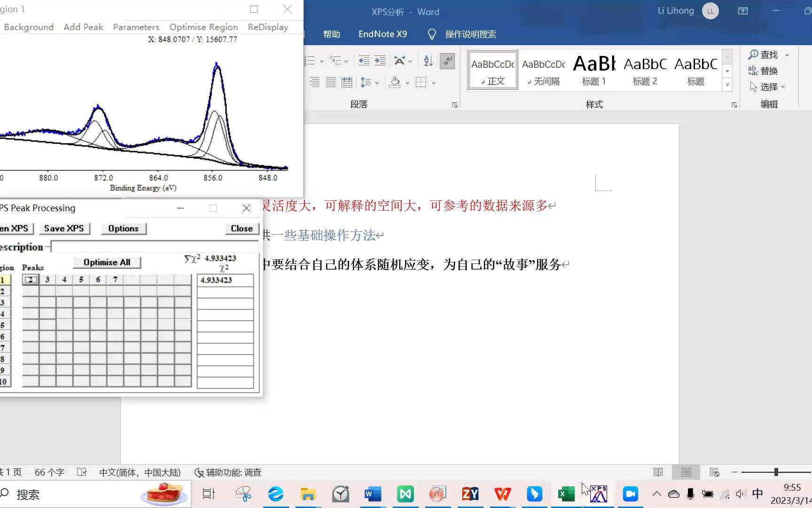Viewport: 812px width, 508px height.
Task: Switch to the EndNote X9 ribbon tab
Action: click(382, 33)
